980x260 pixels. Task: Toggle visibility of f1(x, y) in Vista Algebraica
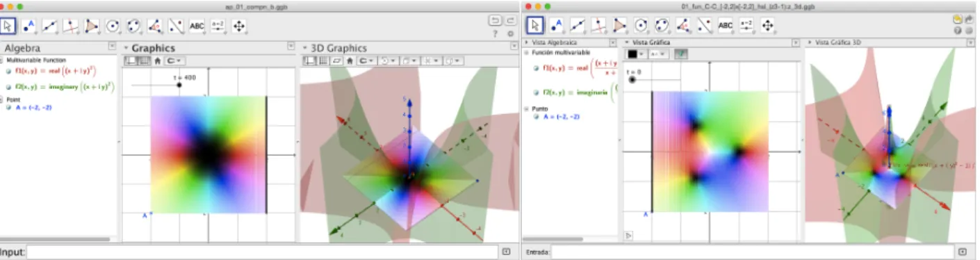[536, 68]
